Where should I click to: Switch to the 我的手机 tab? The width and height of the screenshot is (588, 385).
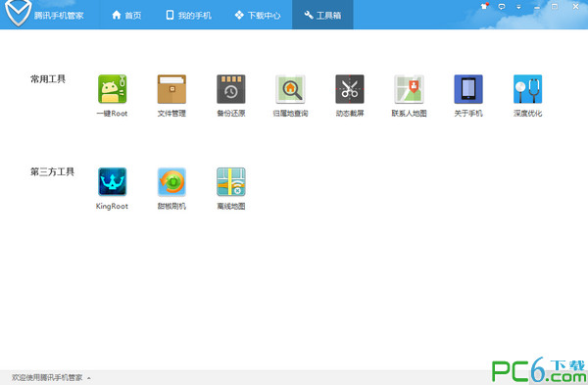[188, 15]
